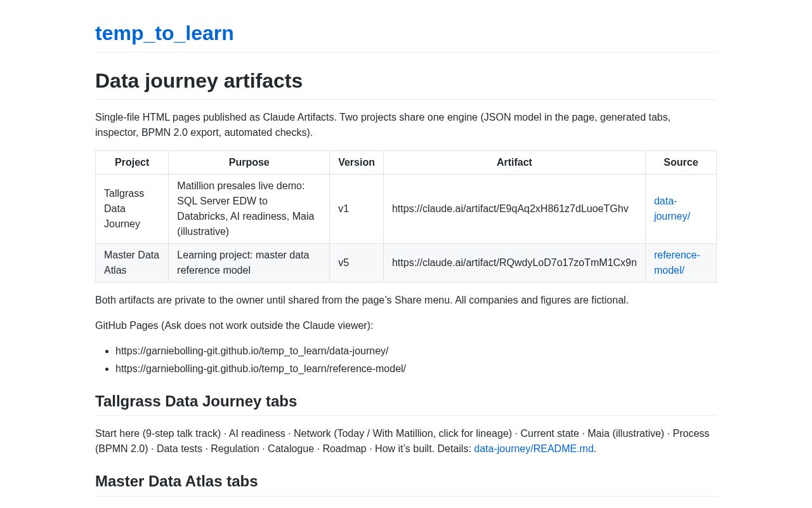Viewport: 812px width, 508px height.
Task: Open the data-journey/ source link
Action: (x=672, y=209)
